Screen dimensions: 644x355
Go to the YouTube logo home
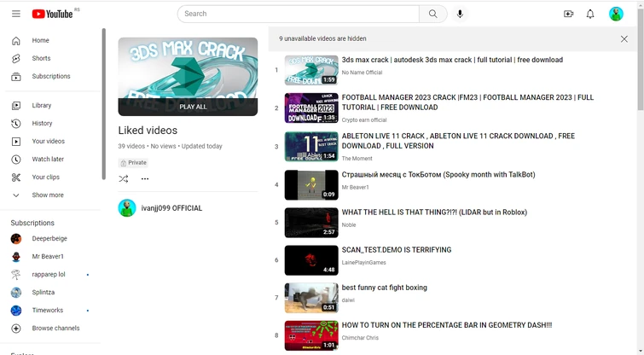(53, 14)
